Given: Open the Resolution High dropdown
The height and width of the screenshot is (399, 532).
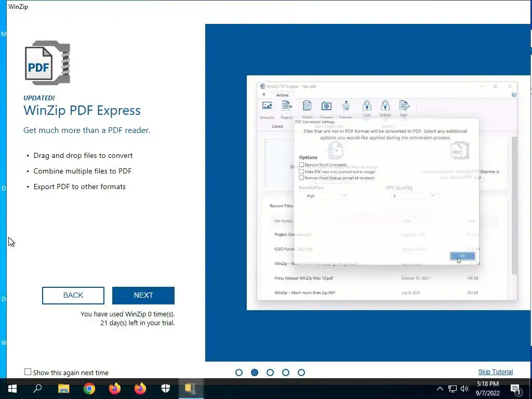Looking at the screenshot, I should [326, 196].
